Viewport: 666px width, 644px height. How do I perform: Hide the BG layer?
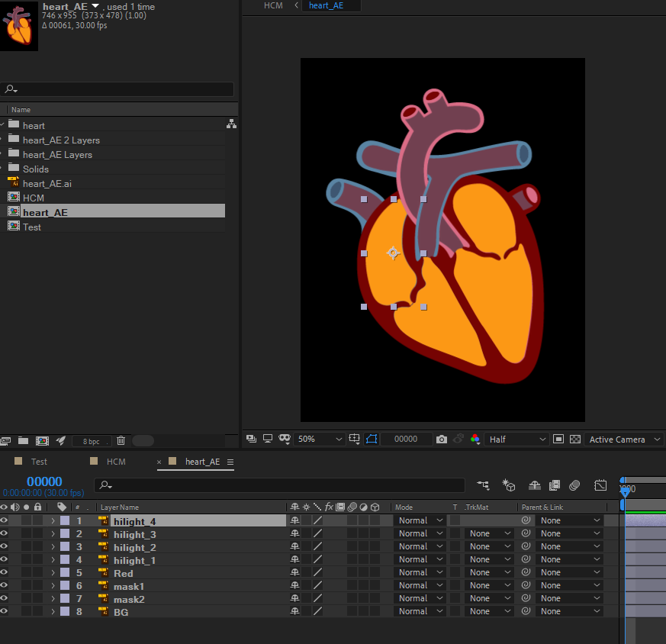tap(4, 612)
